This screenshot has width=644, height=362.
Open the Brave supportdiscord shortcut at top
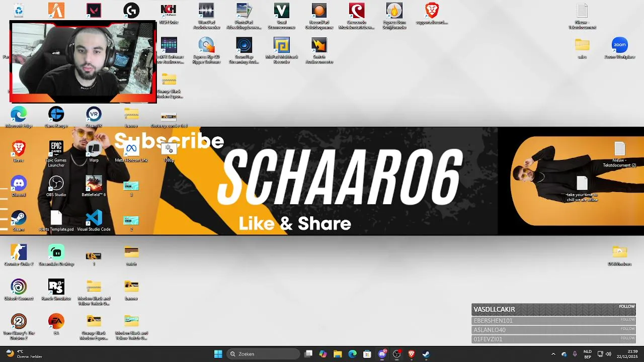tap(432, 14)
